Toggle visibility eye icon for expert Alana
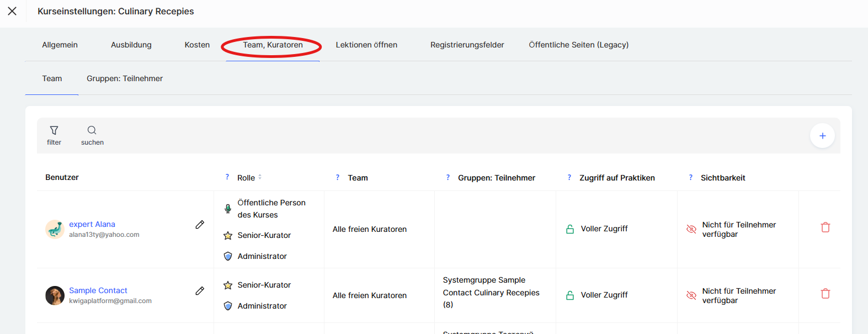The height and width of the screenshot is (334, 868). coord(691,229)
